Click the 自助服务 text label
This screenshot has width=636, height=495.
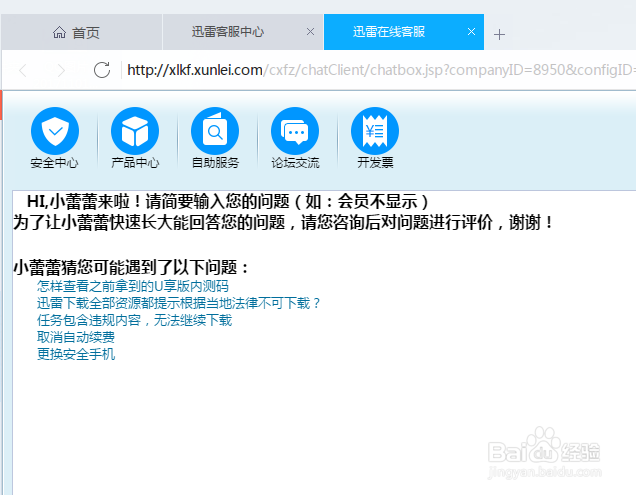215,163
